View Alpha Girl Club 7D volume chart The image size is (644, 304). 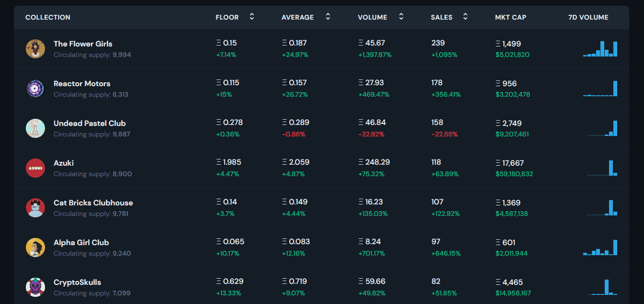[x=600, y=248]
